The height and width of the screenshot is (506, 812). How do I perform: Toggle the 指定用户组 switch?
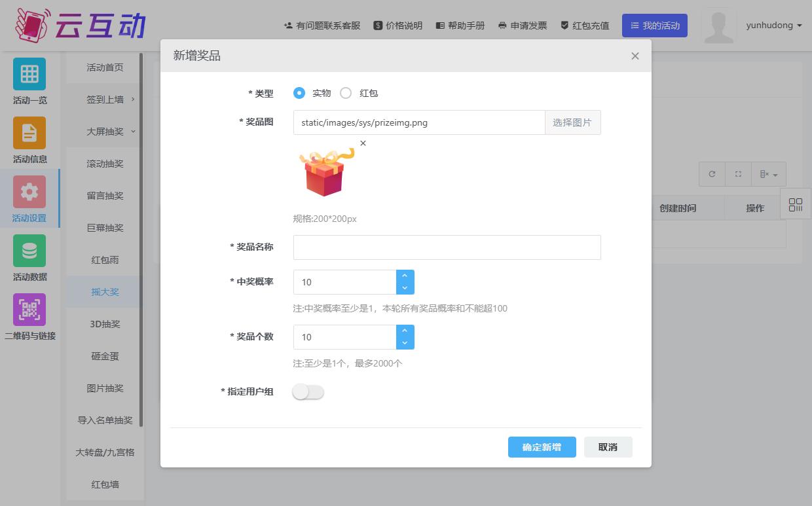pos(308,392)
